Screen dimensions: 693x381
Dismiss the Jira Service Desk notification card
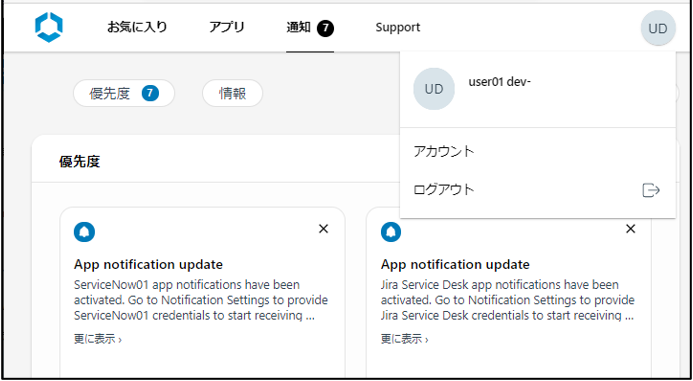click(x=631, y=229)
